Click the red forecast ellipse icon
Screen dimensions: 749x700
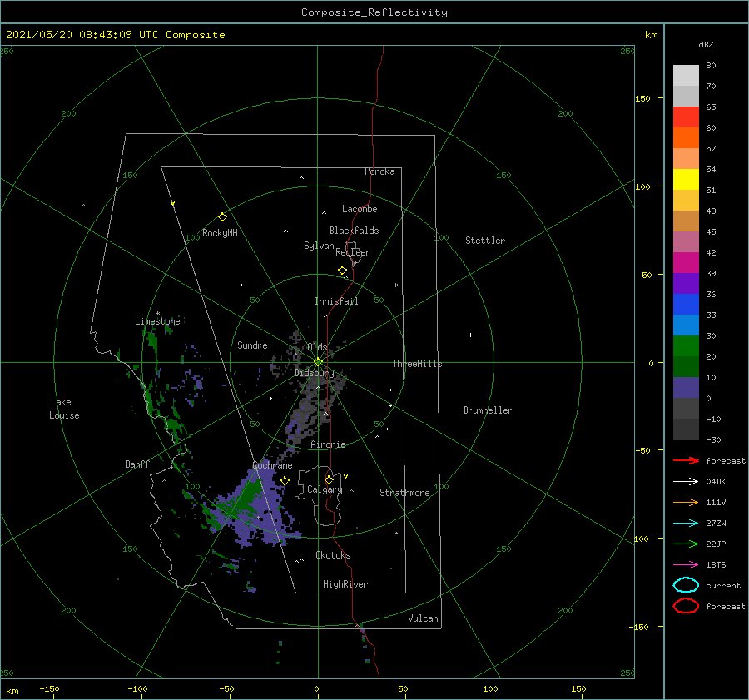tap(686, 606)
